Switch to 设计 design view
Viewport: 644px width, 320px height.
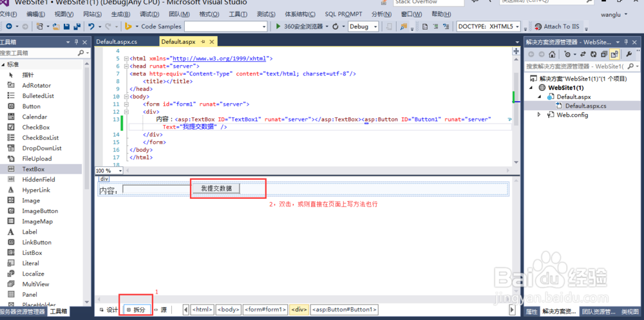(x=108, y=310)
